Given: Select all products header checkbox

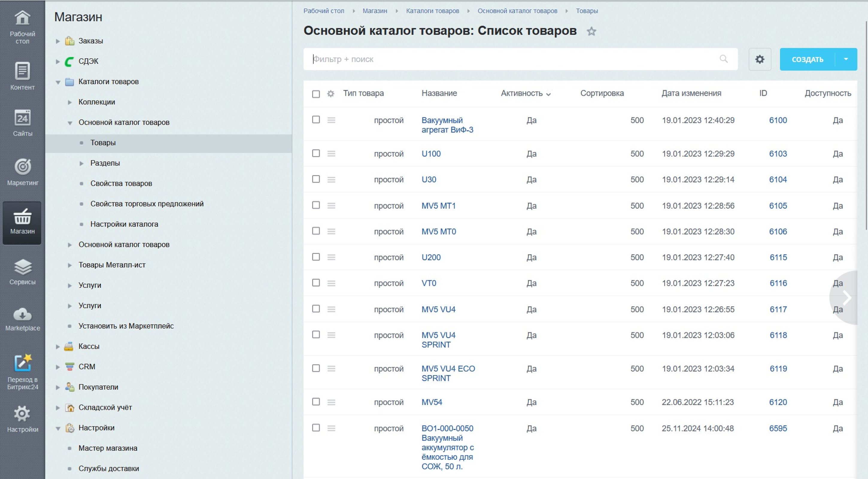Looking at the screenshot, I should 316,94.
